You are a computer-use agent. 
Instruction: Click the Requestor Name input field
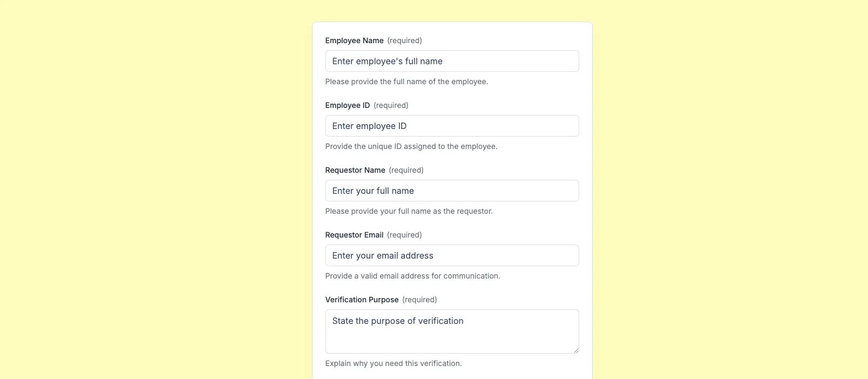[x=452, y=191]
